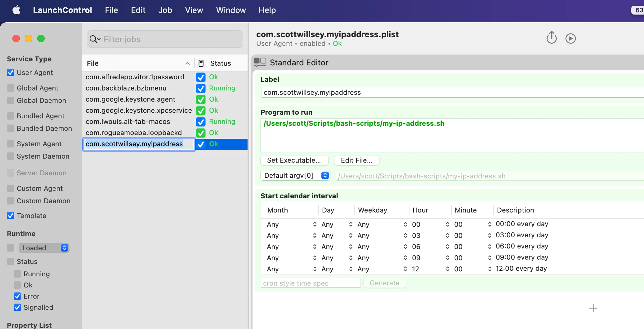The image size is (644, 329).
Task: Open the View menu
Action: pos(194,10)
